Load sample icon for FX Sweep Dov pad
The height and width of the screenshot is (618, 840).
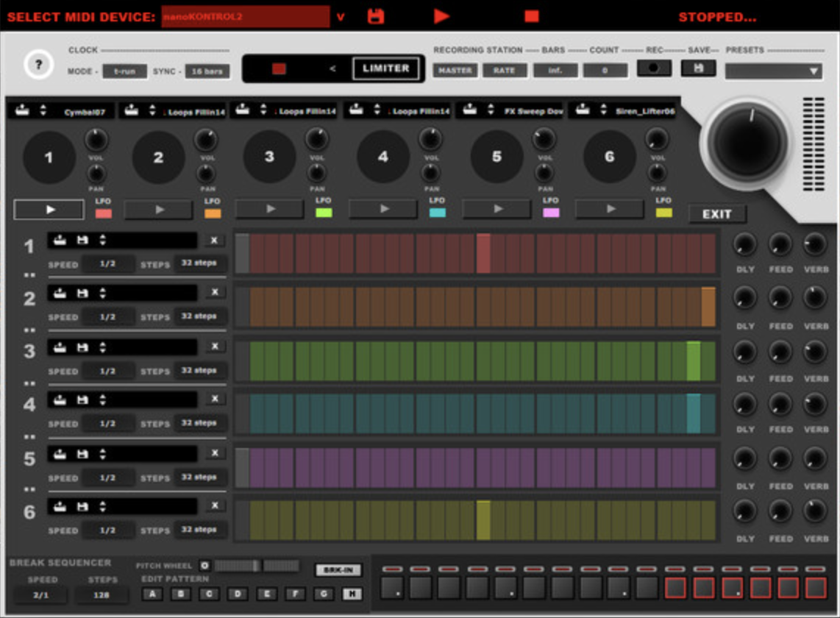470,110
